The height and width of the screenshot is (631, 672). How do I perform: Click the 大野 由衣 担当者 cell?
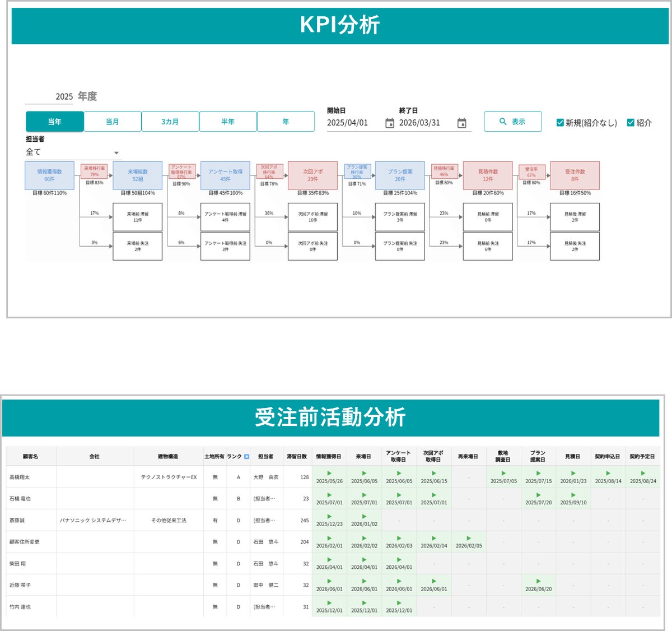[266, 477]
